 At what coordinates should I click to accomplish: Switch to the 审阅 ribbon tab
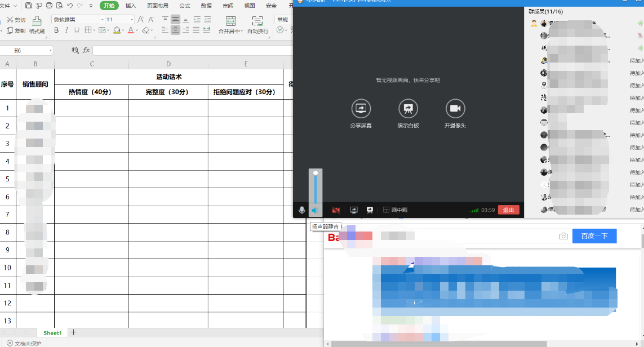pos(228,6)
